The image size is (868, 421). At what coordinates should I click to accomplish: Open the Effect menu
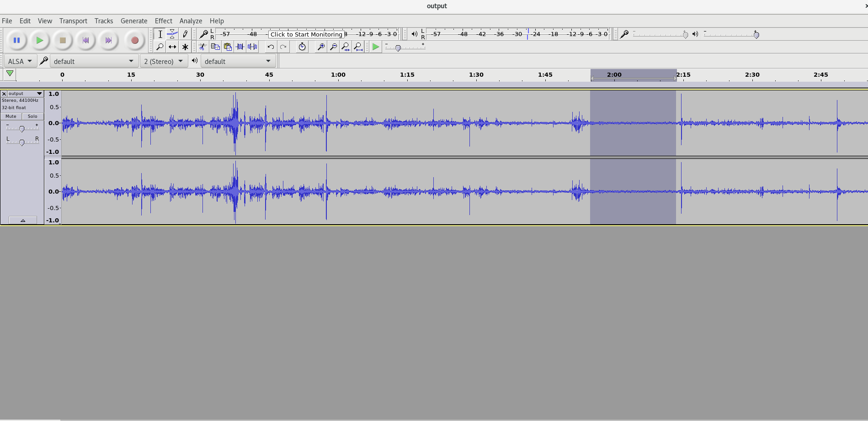(163, 21)
